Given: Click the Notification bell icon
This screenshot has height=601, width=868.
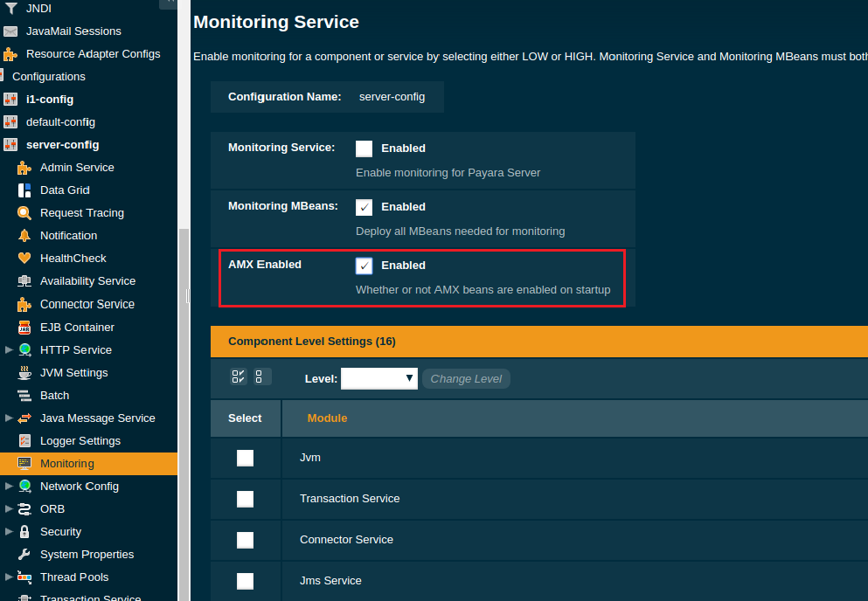Looking at the screenshot, I should (24, 235).
